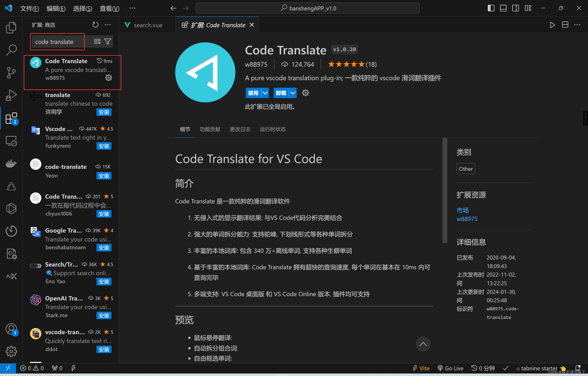Expand hidden menu bar items
This screenshot has height=376, width=588.
(132, 8)
